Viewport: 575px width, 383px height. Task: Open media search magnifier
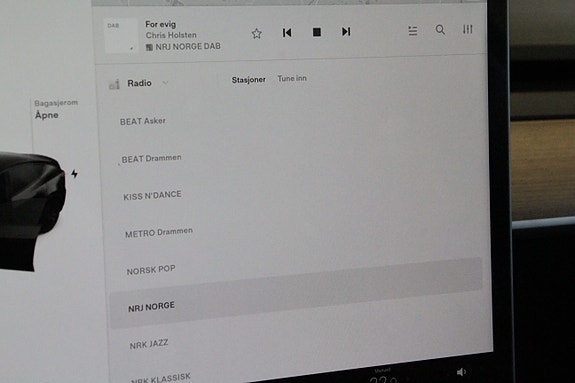(440, 29)
